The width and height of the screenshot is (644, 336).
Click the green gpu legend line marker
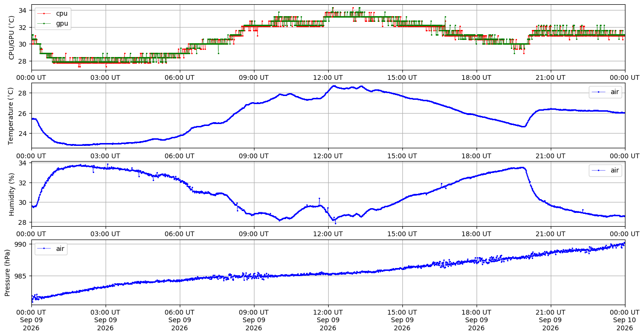click(44, 23)
